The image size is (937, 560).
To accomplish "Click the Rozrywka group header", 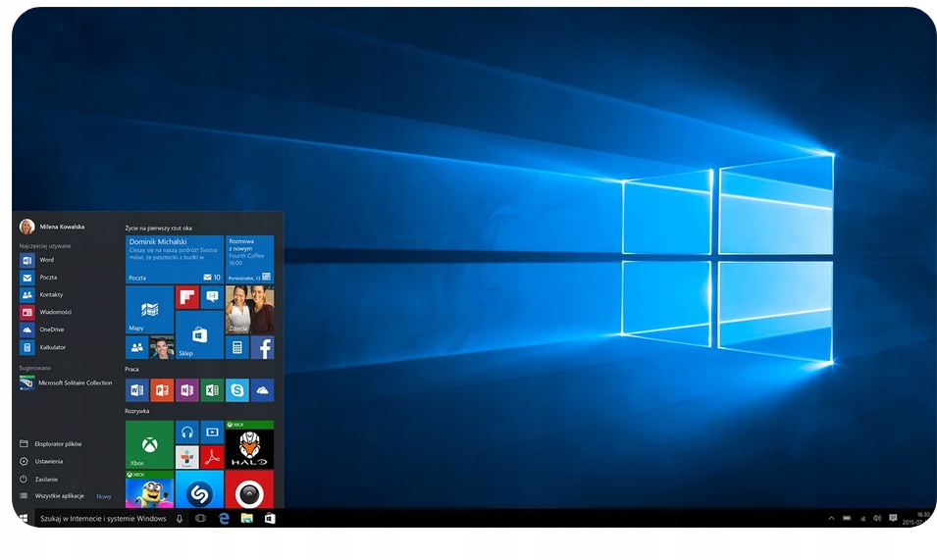I will [x=136, y=411].
